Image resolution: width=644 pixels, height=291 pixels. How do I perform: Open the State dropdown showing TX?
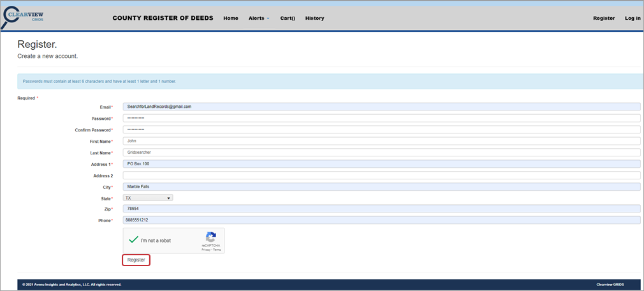click(148, 198)
